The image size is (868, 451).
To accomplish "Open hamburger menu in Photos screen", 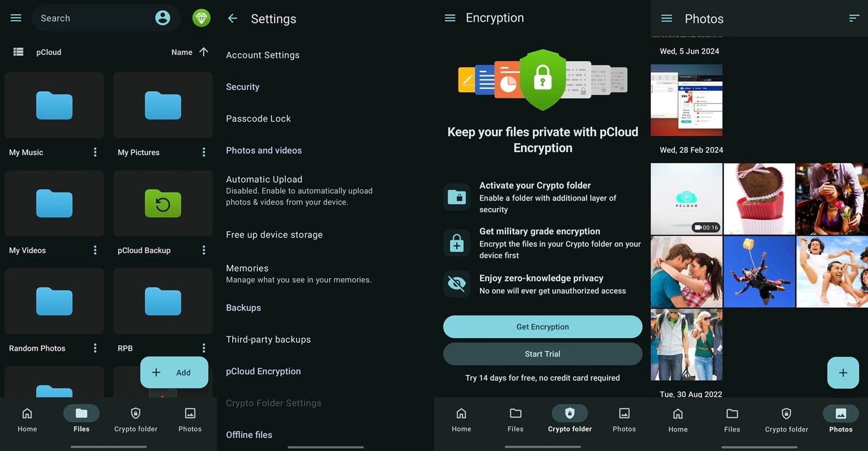I will tap(667, 18).
